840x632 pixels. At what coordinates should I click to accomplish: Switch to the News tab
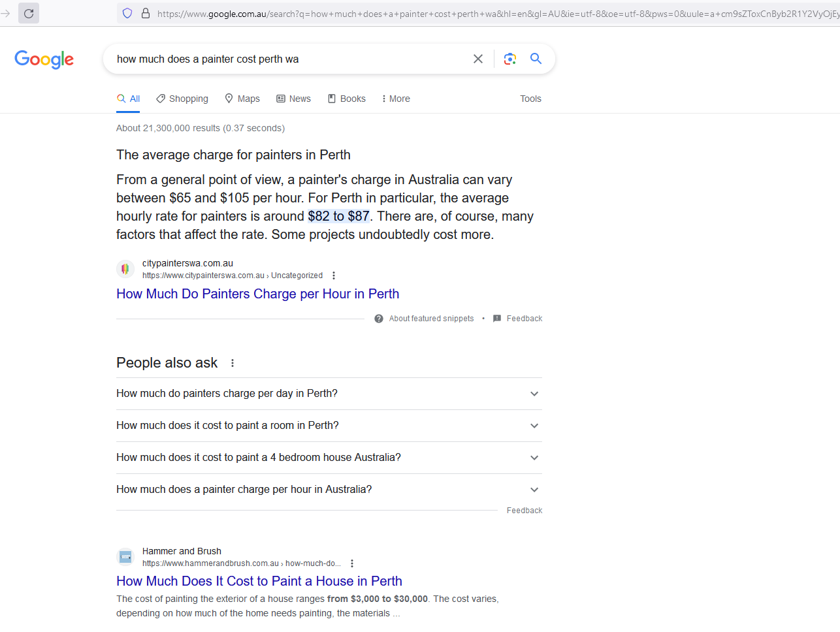coord(293,99)
